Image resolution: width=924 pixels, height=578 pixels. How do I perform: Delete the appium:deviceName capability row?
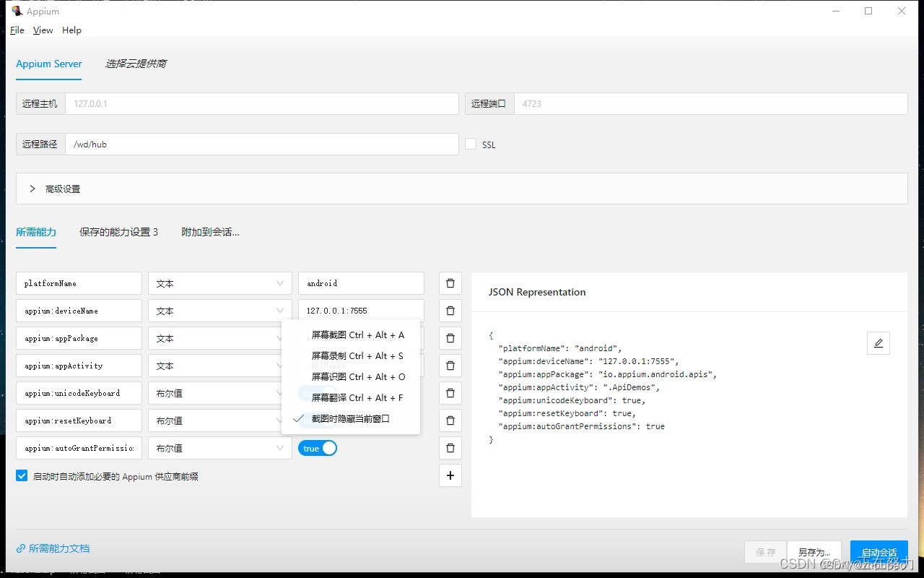450,311
